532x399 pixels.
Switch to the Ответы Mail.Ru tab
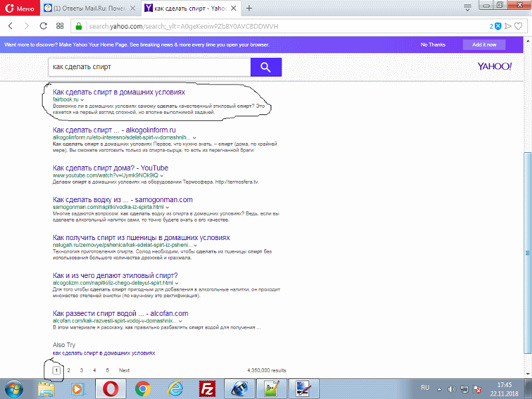click(x=89, y=8)
